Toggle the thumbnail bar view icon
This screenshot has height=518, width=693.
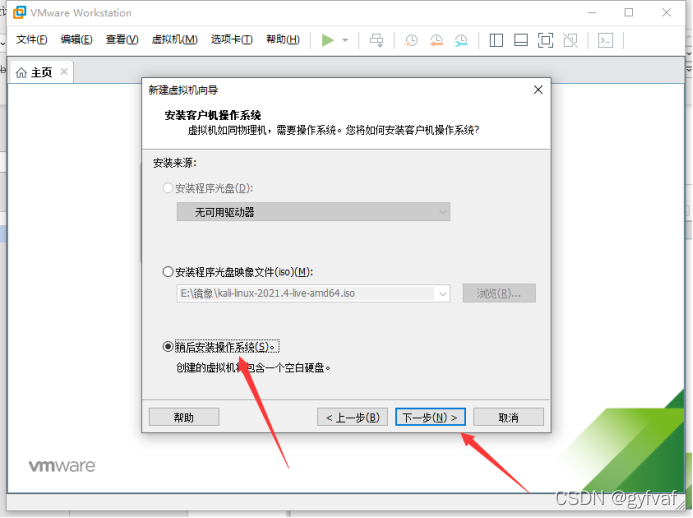coord(521,40)
